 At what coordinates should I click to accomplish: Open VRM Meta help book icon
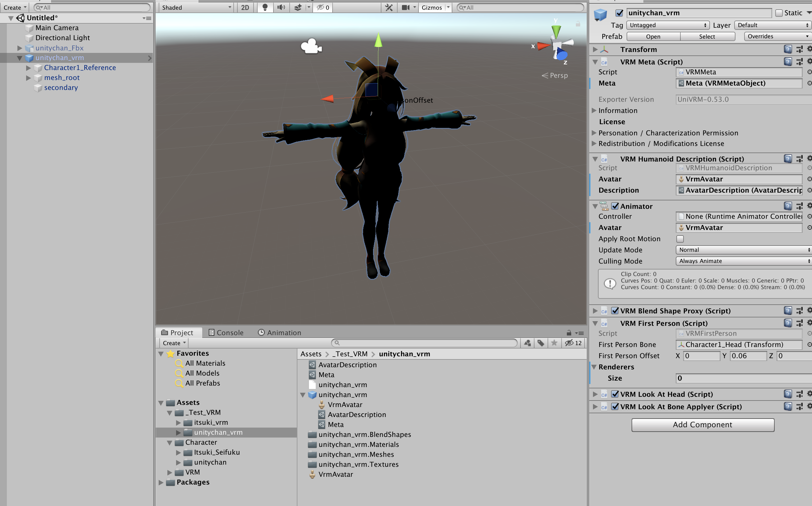click(787, 62)
